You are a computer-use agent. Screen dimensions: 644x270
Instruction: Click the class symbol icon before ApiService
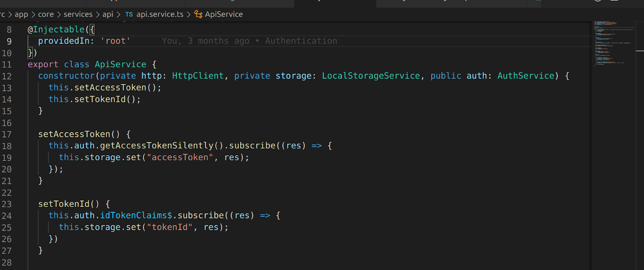(x=198, y=14)
